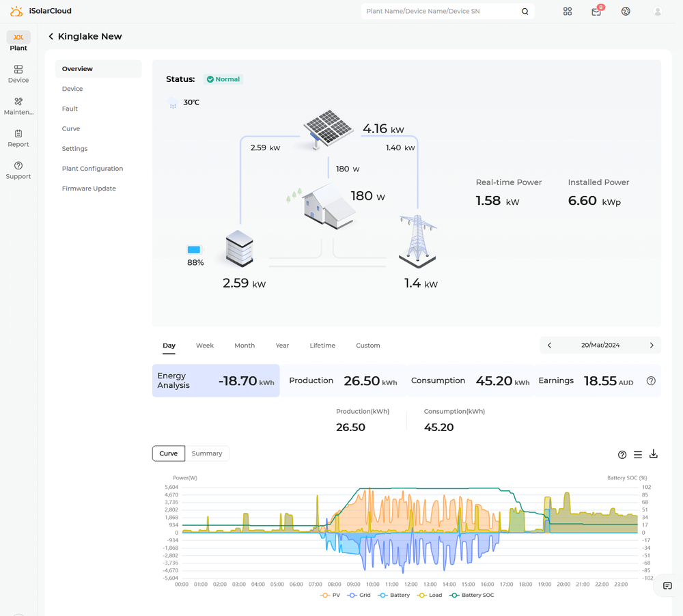The height and width of the screenshot is (616, 683).
Task: Switch to the Lifetime tab
Action: [x=322, y=346]
